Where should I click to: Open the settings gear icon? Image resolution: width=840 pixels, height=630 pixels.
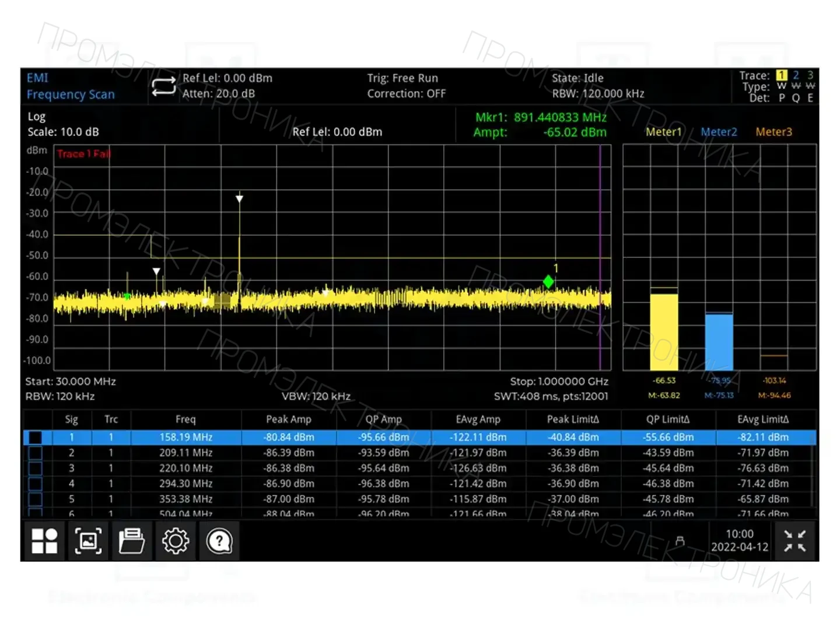point(176,541)
